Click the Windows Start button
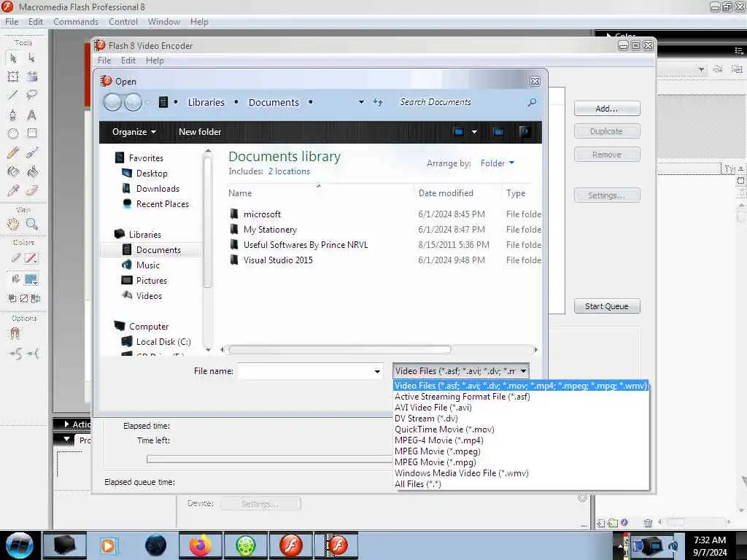 tap(19, 545)
